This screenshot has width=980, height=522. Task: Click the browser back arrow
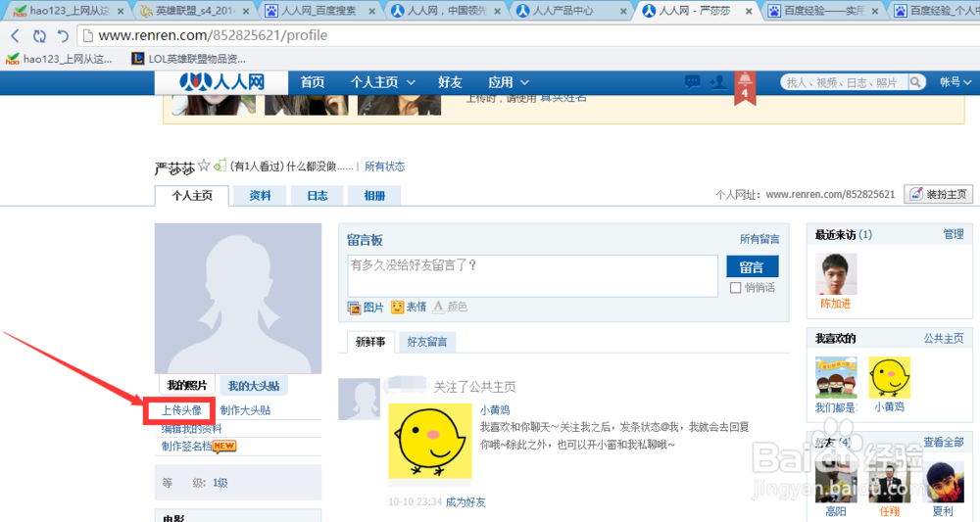pos(15,35)
